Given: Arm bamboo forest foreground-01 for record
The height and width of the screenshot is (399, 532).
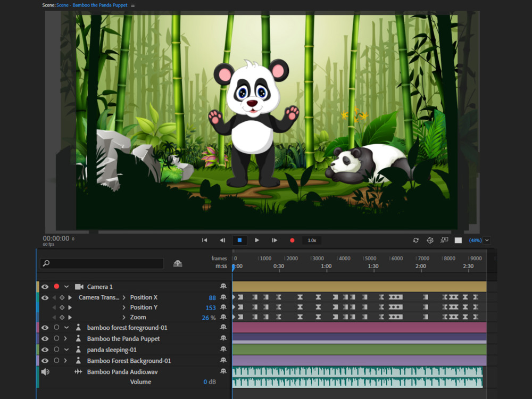Looking at the screenshot, I should tap(56, 327).
